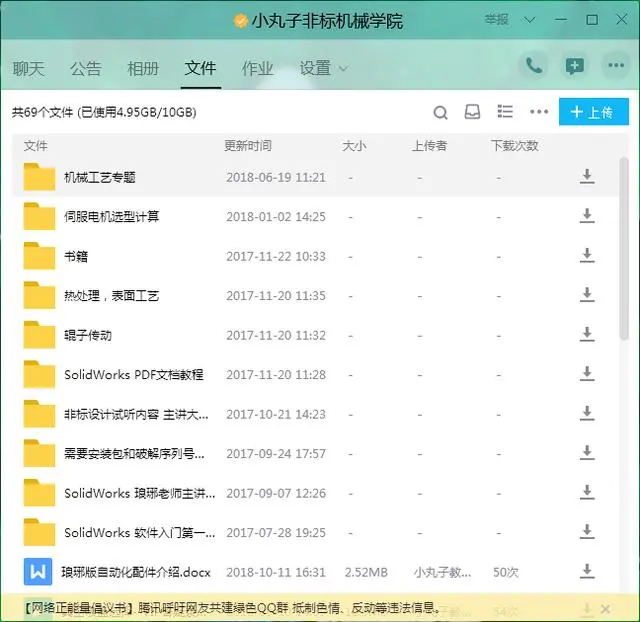The image size is (640, 622).
Task: Open folder named 伺服电机选型计算
Action: pos(111,216)
